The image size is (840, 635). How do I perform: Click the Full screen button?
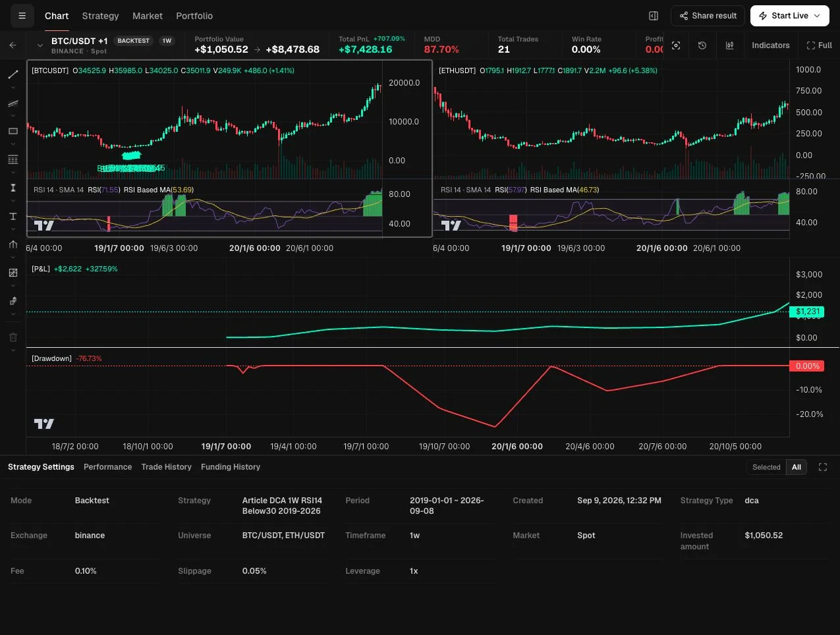819,45
